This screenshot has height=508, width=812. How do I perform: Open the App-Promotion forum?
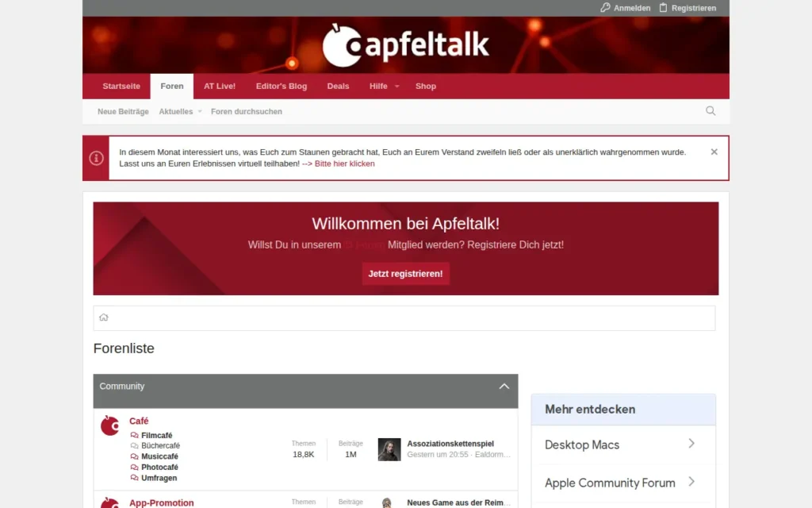tap(162, 502)
